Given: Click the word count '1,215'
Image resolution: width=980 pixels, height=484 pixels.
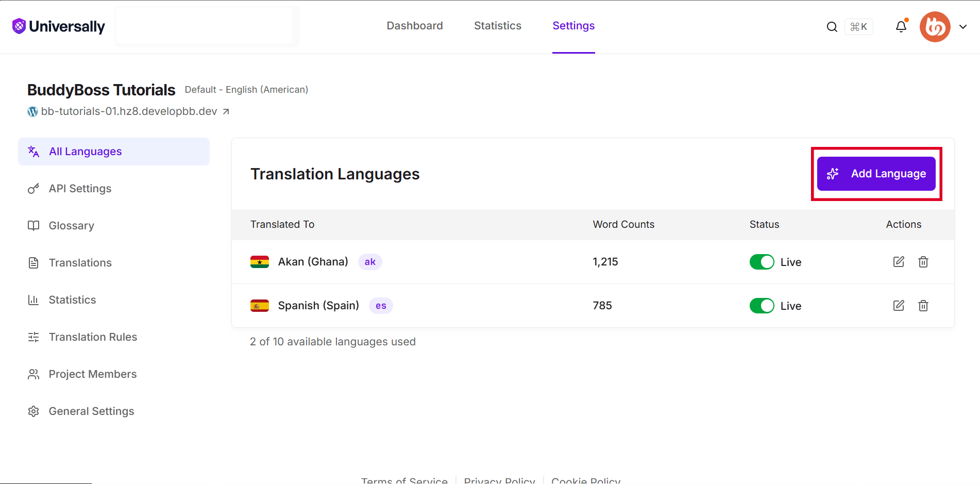Looking at the screenshot, I should (x=605, y=262).
